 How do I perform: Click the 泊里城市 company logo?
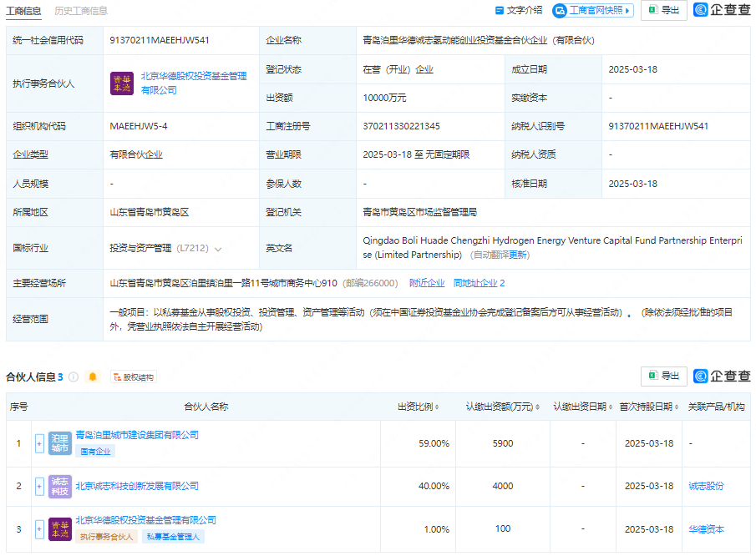coord(60,443)
